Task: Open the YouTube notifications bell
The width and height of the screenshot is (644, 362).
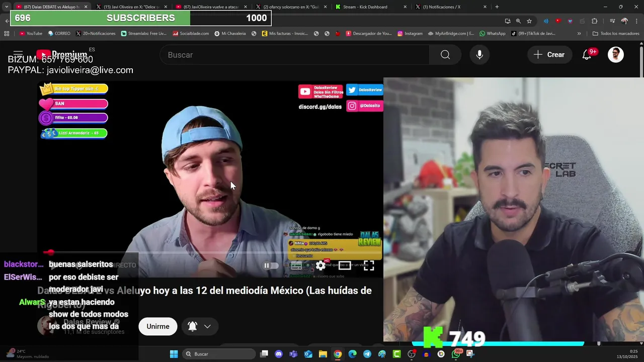Action: [x=587, y=55]
